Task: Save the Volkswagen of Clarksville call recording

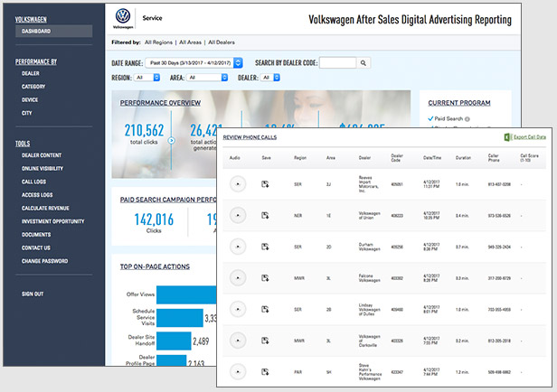Action: click(265, 341)
